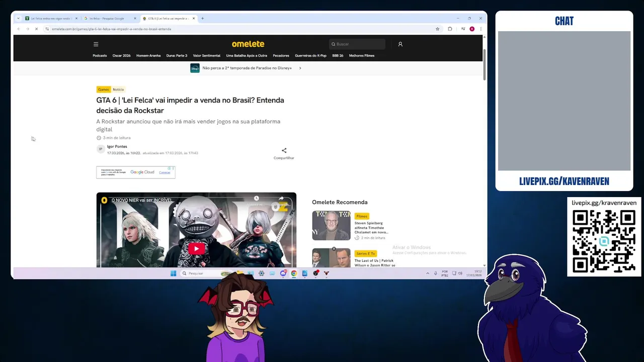Click the Google Cloud ad banner
The width and height of the screenshot is (644, 362).
tap(136, 172)
